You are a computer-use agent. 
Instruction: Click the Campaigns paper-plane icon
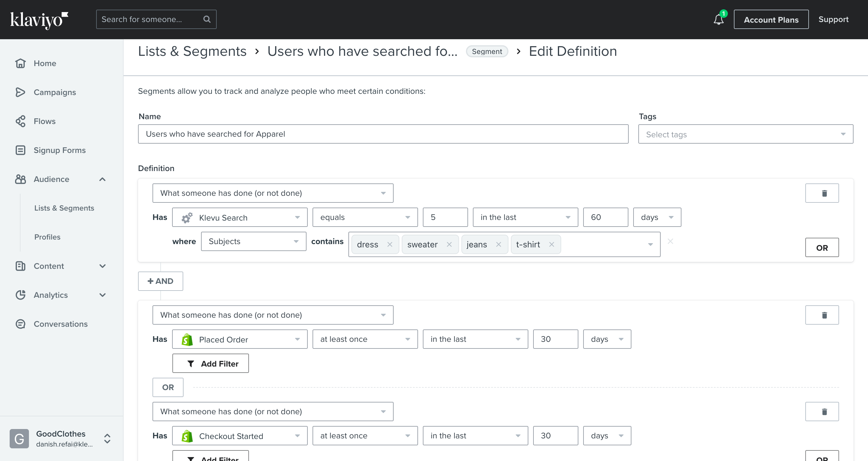20,92
